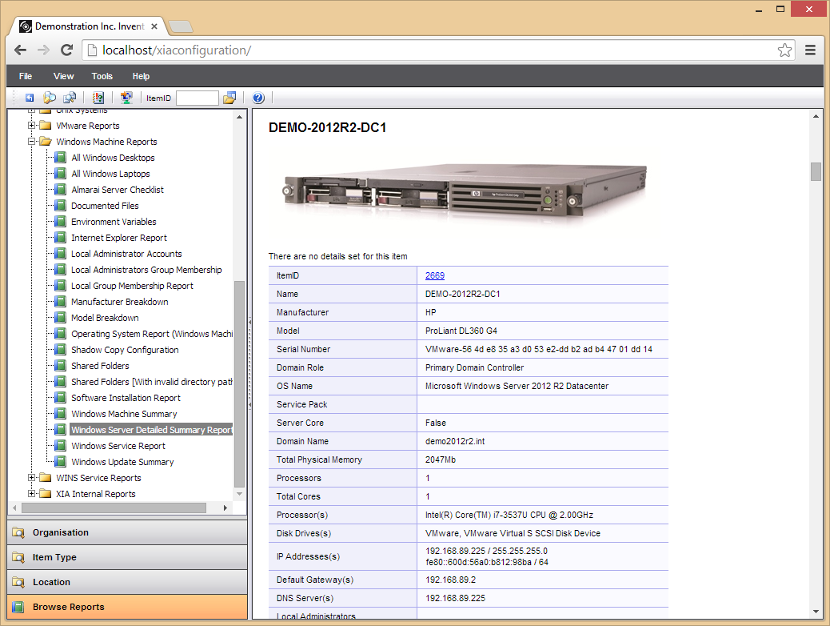Viewport: 830px width, 626px height.
Task: Collapse the Windows Machine Reports folder
Action: tap(32, 141)
